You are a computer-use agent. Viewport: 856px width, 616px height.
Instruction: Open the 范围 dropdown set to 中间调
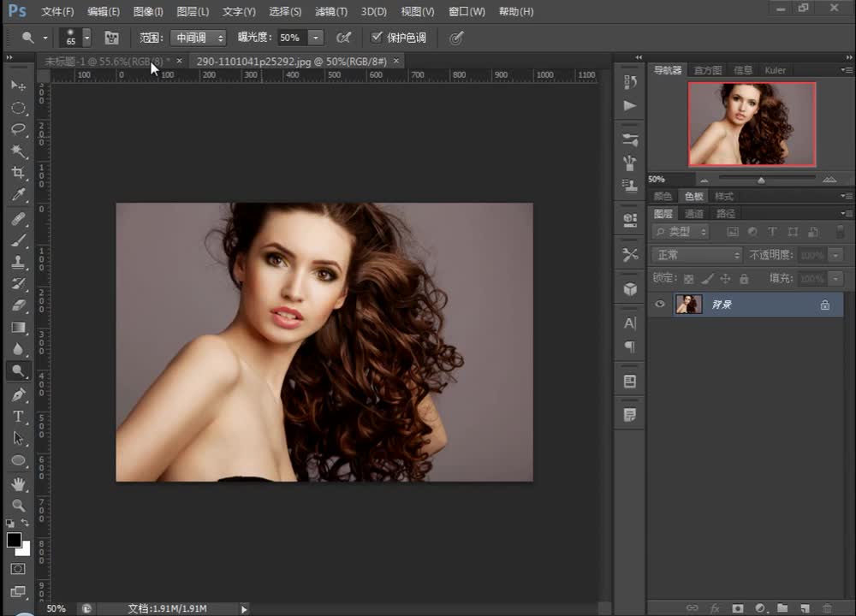198,38
